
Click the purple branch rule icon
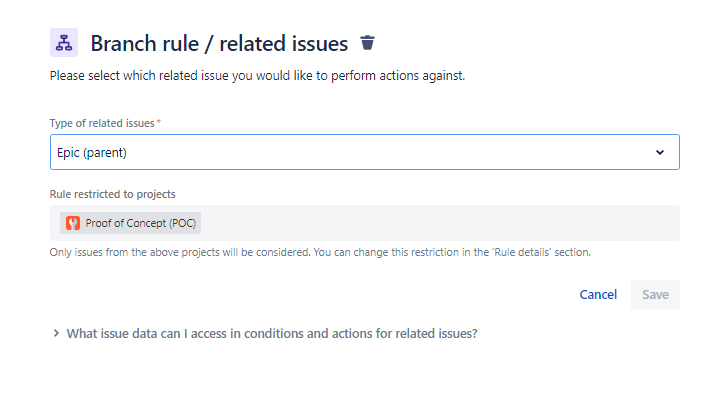pos(64,42)
